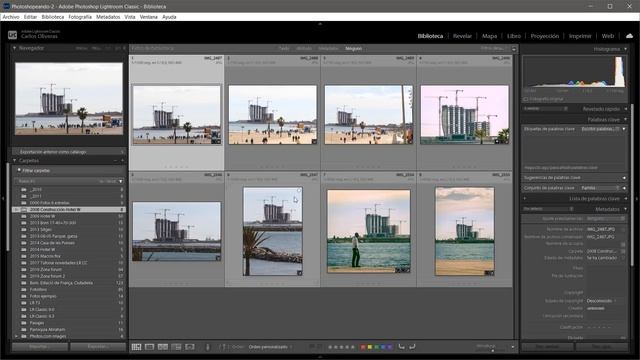Open toolbar content dropdown arrow at right
The height and width of the screenshot is (360, 640).
(513, 347)
